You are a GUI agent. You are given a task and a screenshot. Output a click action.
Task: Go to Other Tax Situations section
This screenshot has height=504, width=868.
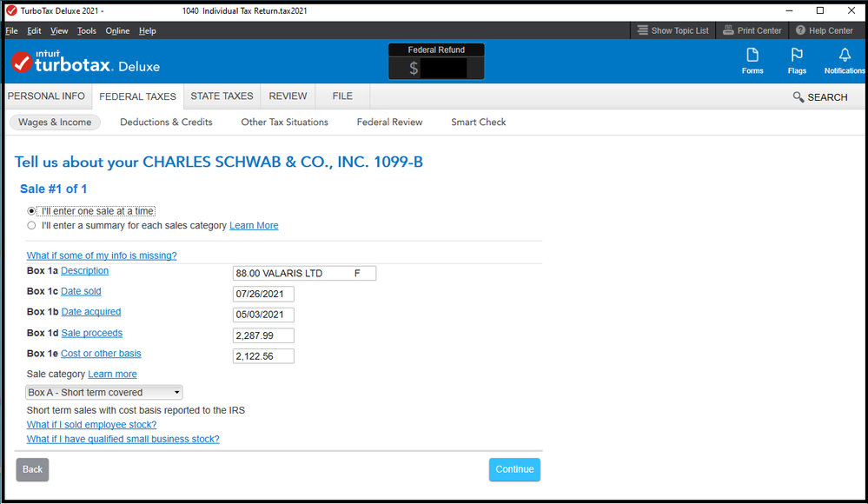[x=284, y=123]
